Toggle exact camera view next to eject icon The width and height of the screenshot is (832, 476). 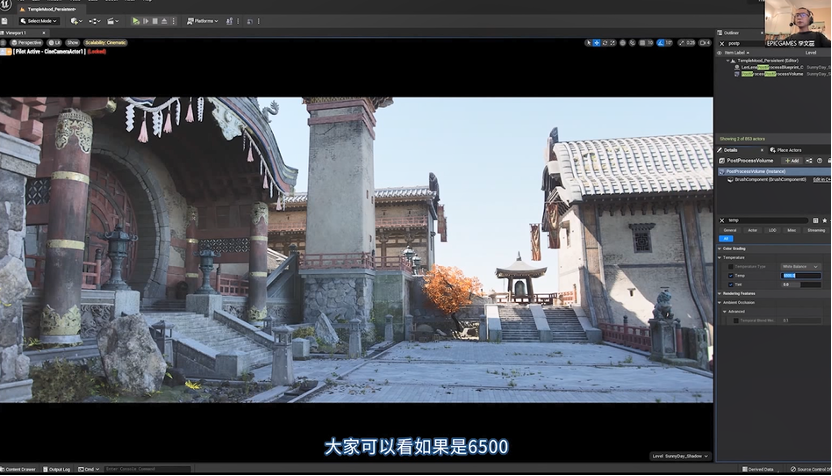click(8, 51)
